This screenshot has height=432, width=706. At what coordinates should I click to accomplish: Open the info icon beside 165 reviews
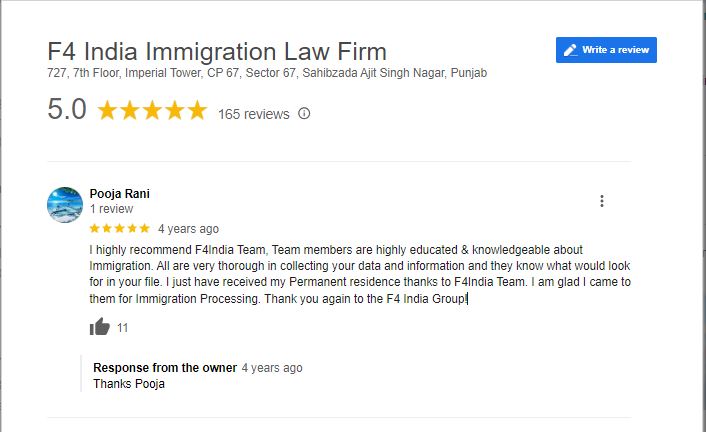304,114
